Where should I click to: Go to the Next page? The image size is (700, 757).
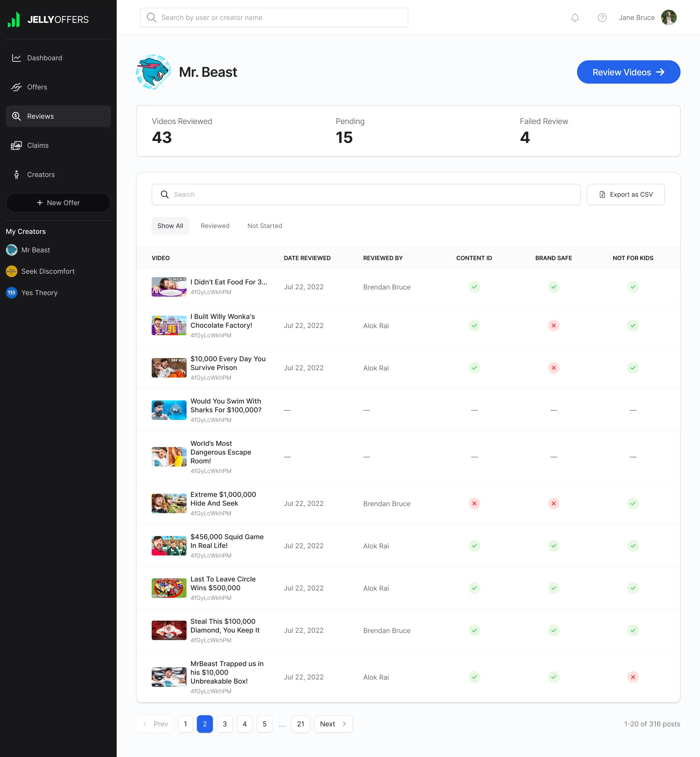tap(333, 724)
